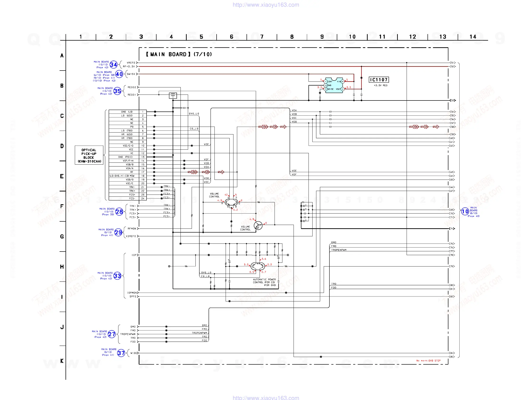Click the blue circled 33 connector marker
The width and height of the screenshot is (532, 400).
pyautogui.click(x=117, y=276)
